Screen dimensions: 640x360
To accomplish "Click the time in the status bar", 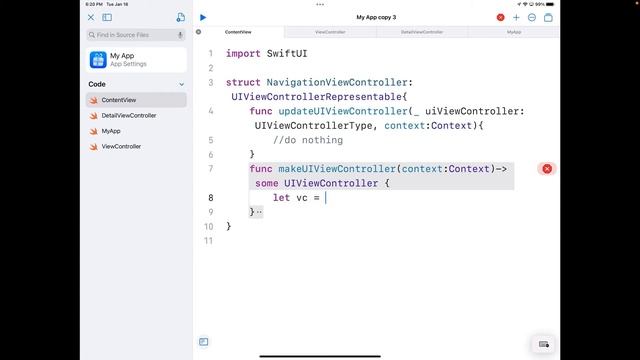I will [x=94, y=4].
